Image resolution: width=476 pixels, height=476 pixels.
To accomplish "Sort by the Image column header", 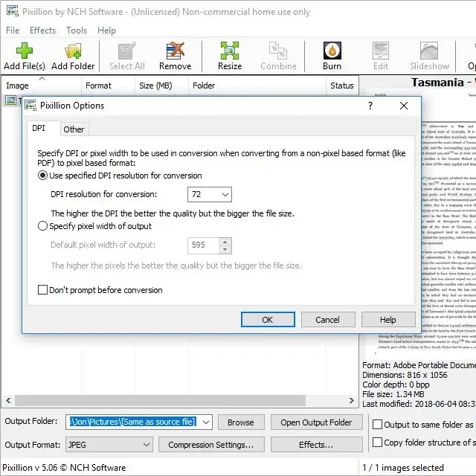I will [x=42, y=86].
